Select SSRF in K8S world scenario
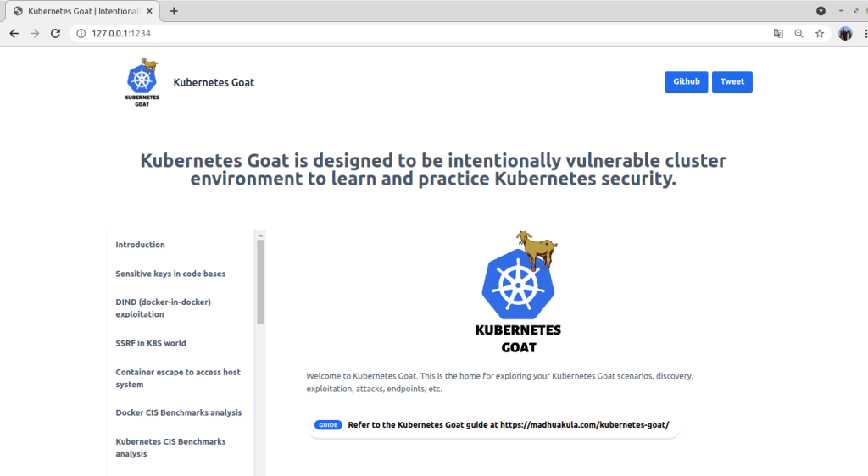This screenshot has height=476, width=868. pyautogui.click(x=151, y=343)
